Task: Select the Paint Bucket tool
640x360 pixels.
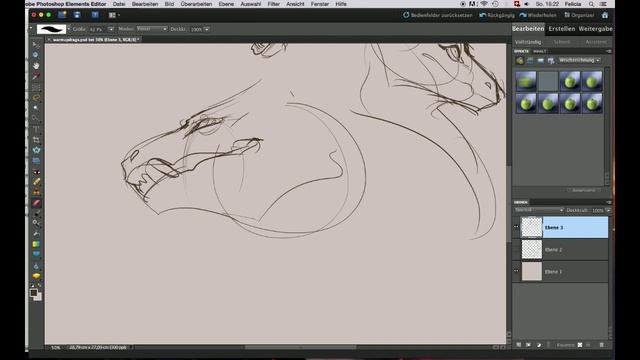Action: (36, 233)
